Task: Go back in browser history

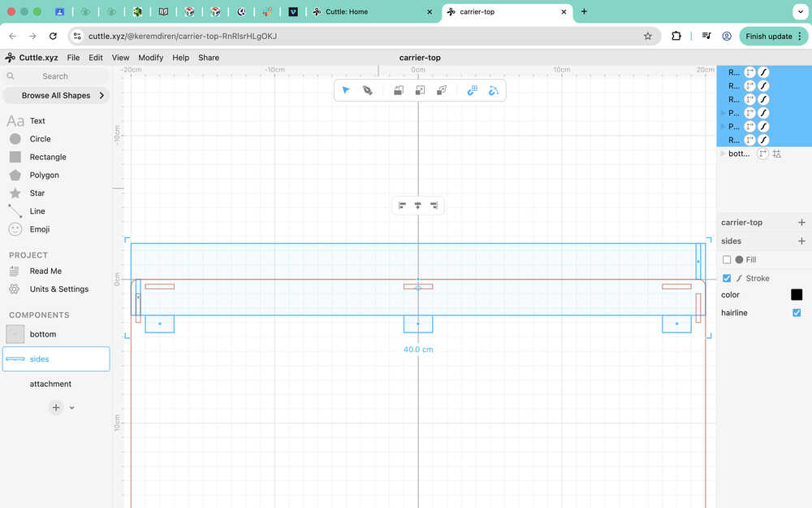Action: pyautogui.click(x=13, y=37)
